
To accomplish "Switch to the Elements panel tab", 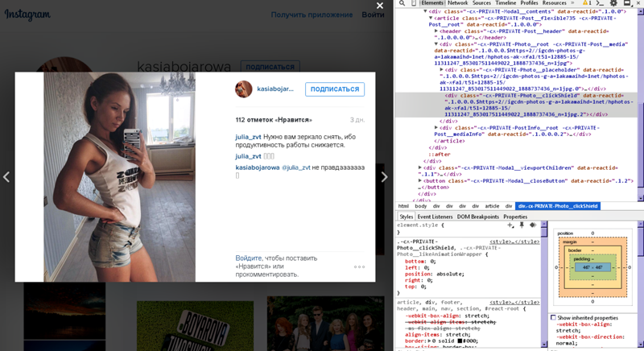I will coord(432,3).
